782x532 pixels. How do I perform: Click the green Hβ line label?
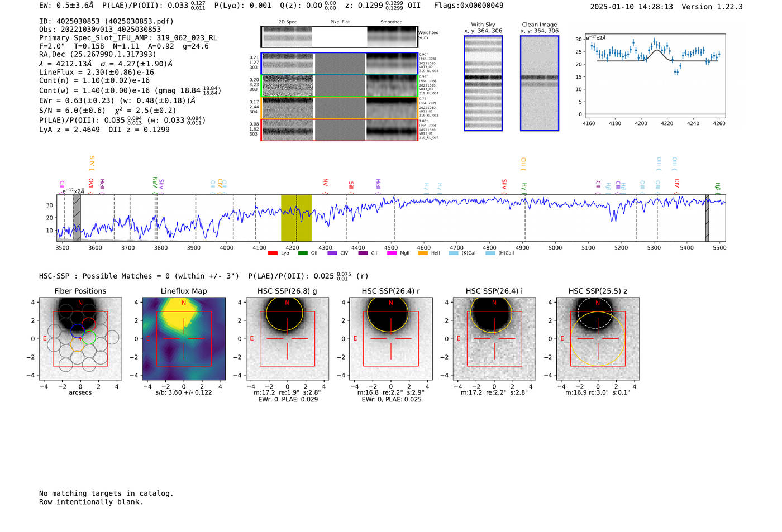718,188
